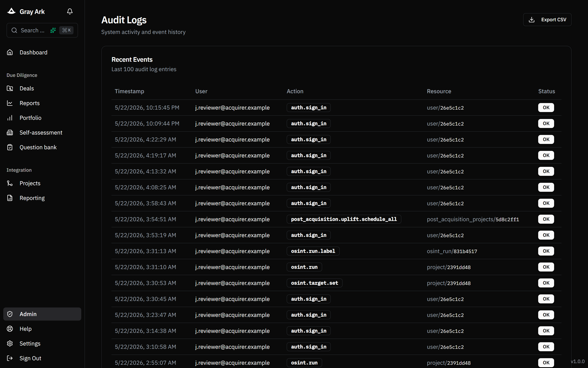Select timestamp 5/22/2026, 10:09:44 PM
588x368 pixels.
(147, 124)
